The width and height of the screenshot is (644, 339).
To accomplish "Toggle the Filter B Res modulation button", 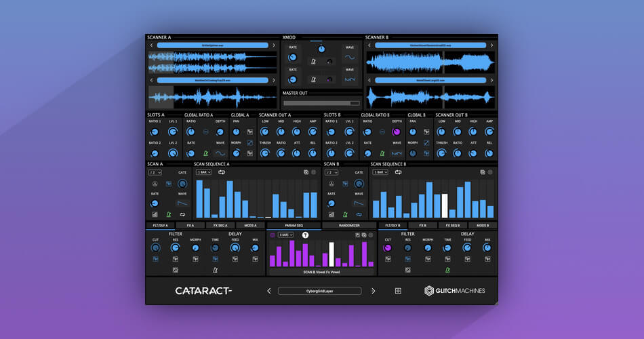I will [408, 259].
